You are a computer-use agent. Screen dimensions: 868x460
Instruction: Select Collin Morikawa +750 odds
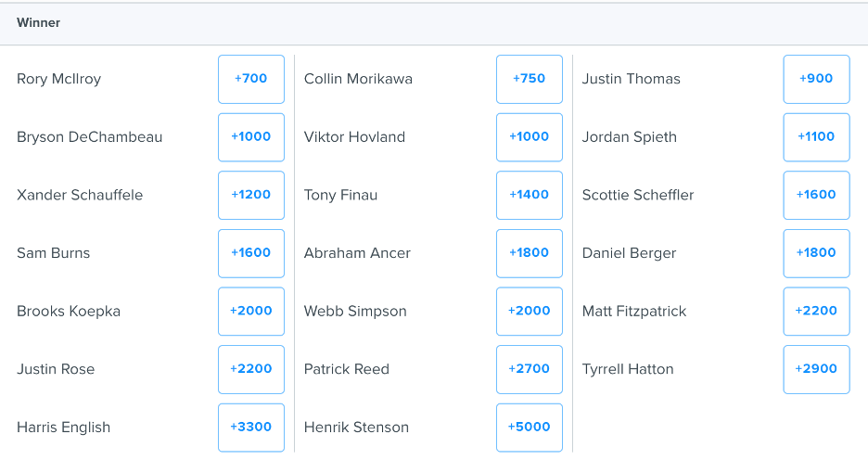click(x=530, y=79)
